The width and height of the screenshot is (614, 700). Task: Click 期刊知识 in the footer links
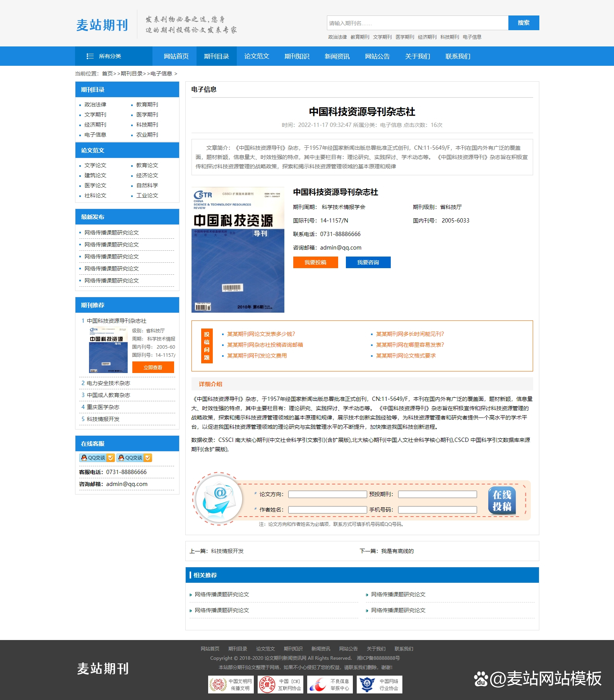pos(293,649)
